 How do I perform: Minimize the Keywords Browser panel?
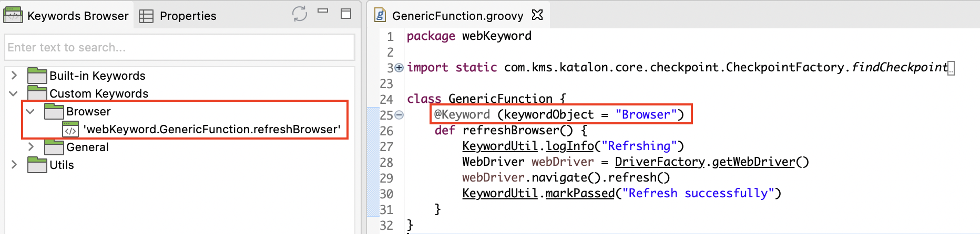coord(323,11)
